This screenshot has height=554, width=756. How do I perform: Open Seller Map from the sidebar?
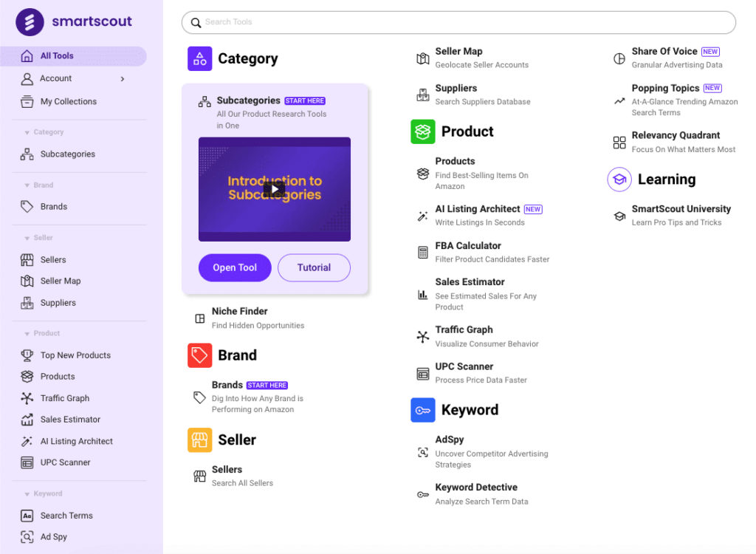[x=61, y=281]
